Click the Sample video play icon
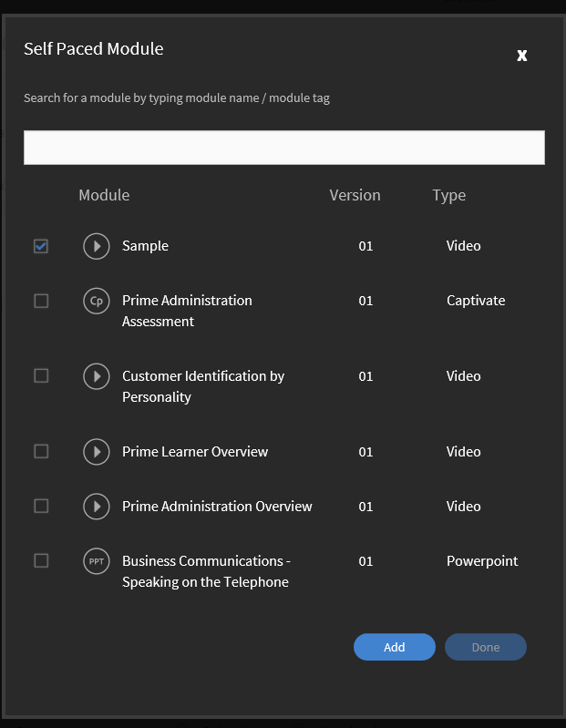The image size is (566, 728). [97, 246]
